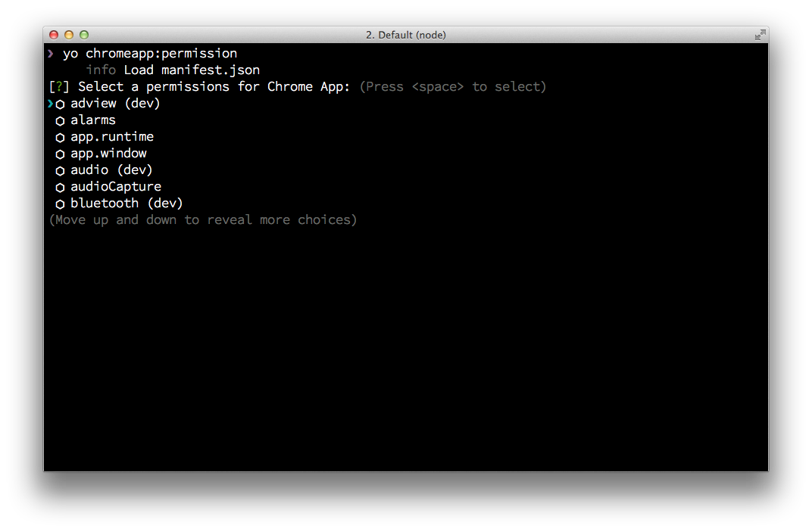
Task: Click the shell prompt arrow before yo command
Action: pos(50,53)
